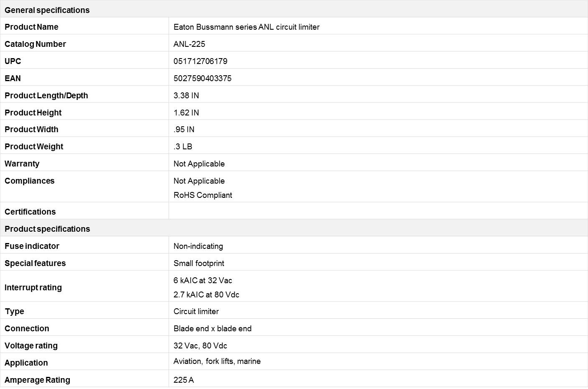588x389 pixels.
Task: Click the 'EAN' row label
Action: (x=13, y=78)
